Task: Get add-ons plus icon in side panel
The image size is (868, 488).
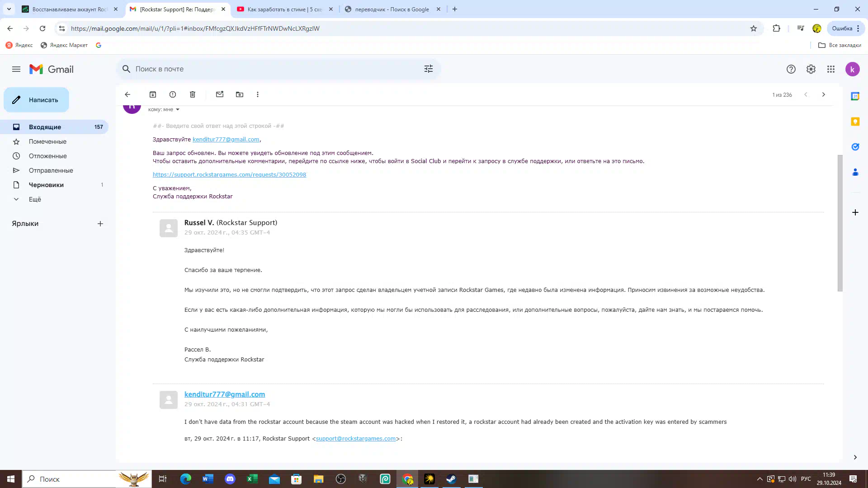Action: point(855,212)
